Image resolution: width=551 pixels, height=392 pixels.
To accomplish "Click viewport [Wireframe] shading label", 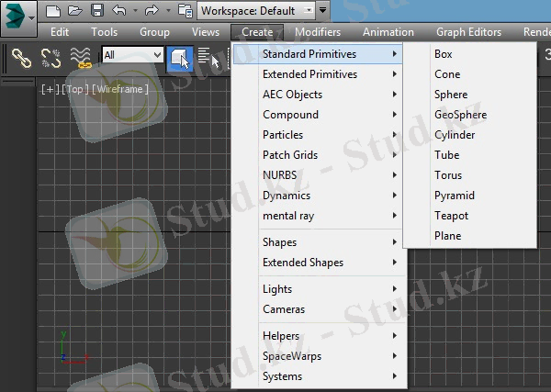I will [x=119, y=89].
